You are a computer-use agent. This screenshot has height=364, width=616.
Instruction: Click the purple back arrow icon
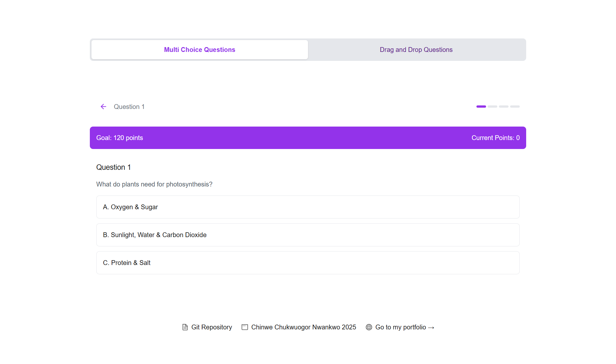pyautogui.click(x=103, y=107)
